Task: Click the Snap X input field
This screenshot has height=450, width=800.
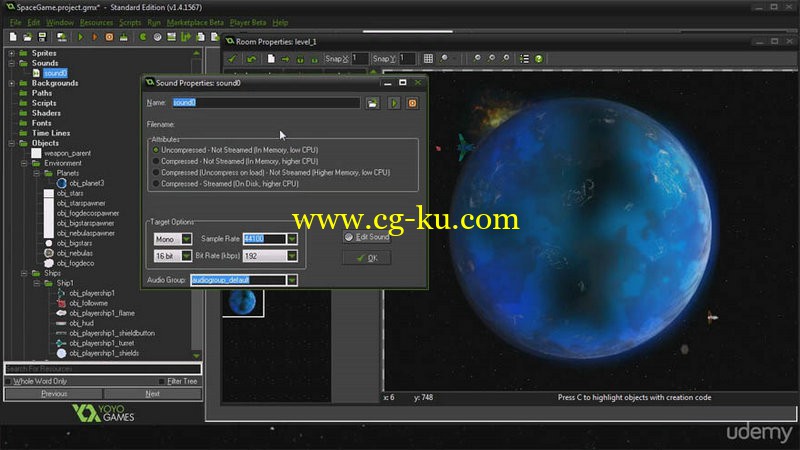Action: coord(359,59)
